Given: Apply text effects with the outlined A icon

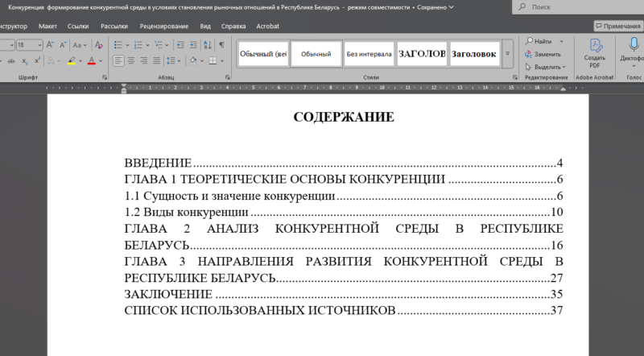Looking at the screenshot, I should 51,61.
